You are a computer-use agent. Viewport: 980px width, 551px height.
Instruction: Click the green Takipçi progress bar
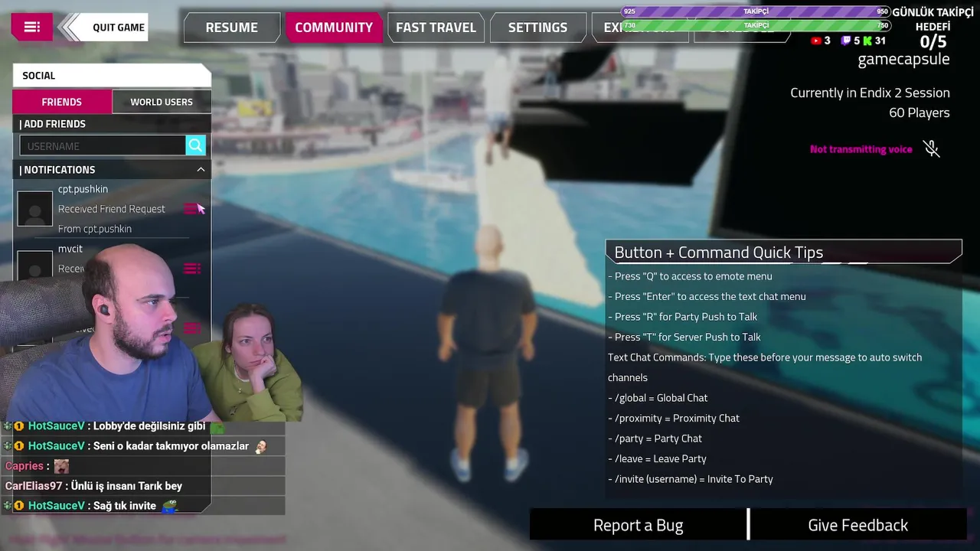tap(756, 25)
